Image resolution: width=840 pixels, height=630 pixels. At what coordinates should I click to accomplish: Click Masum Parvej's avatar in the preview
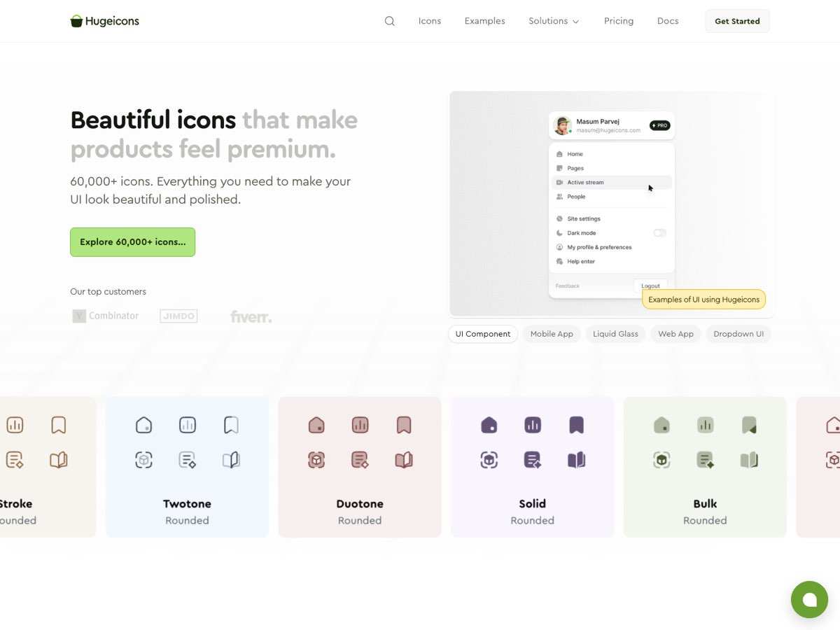pyautogui.click(x=562, y=125)
